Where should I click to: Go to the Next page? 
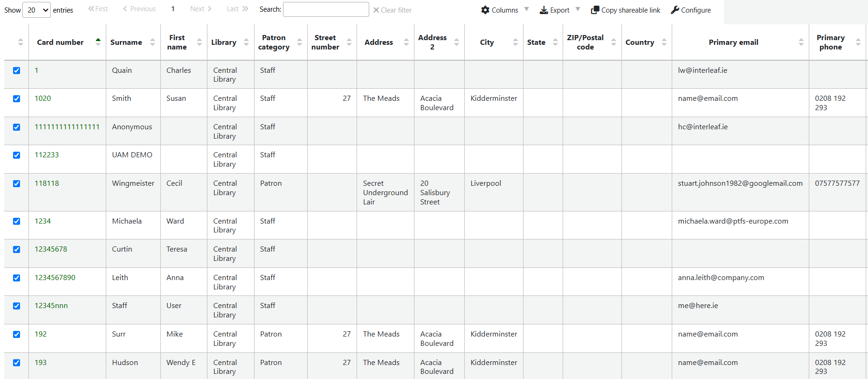(200, 9)
